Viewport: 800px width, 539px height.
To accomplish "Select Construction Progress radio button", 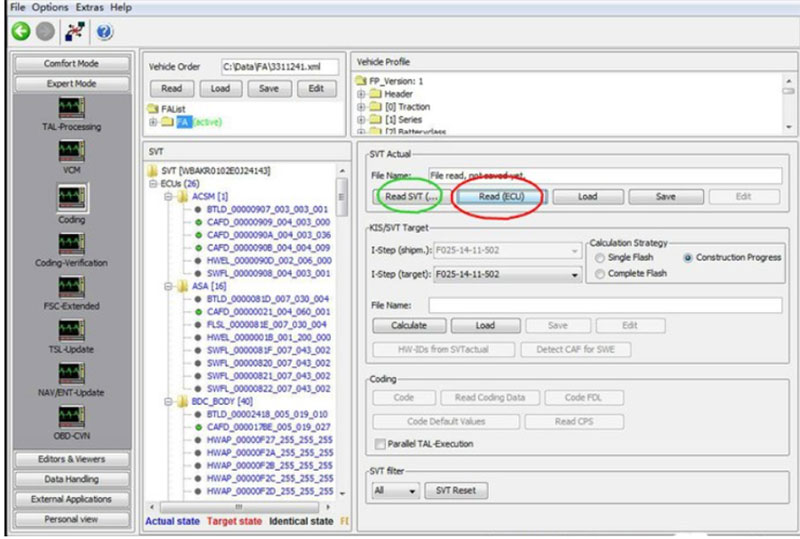I will 688,258.
